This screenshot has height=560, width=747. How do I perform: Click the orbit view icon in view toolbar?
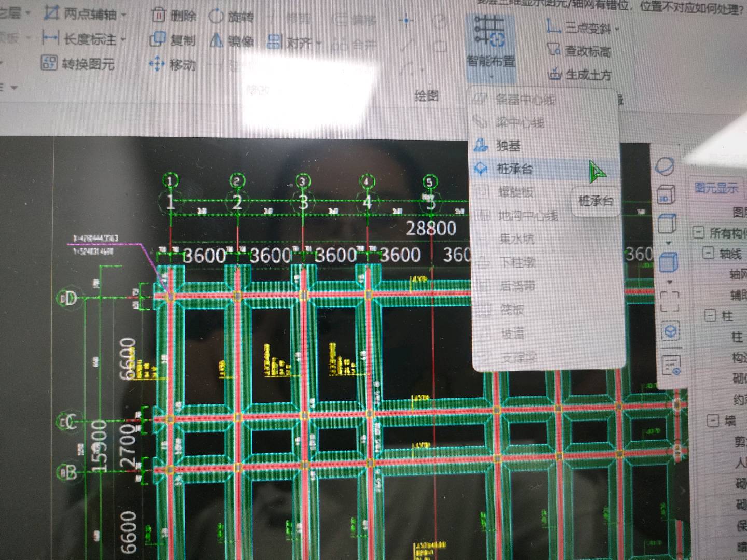pos(666,167)
